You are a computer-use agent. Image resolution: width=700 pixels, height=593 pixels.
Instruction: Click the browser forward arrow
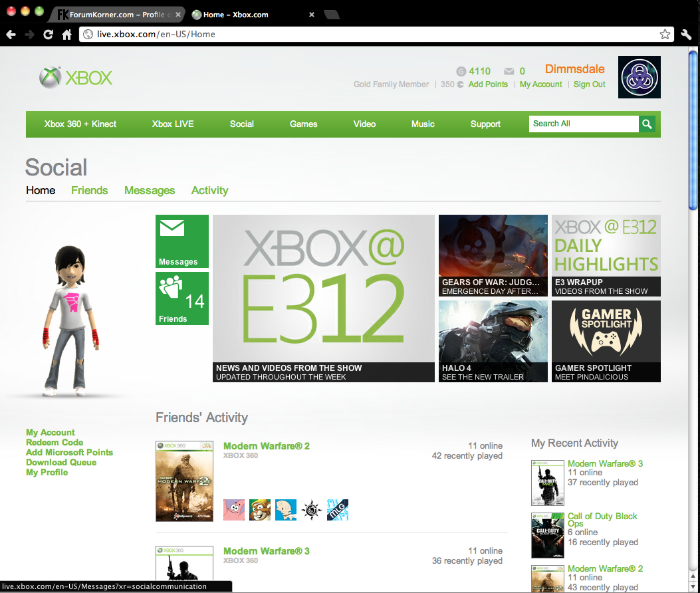[x=29, y=35]
